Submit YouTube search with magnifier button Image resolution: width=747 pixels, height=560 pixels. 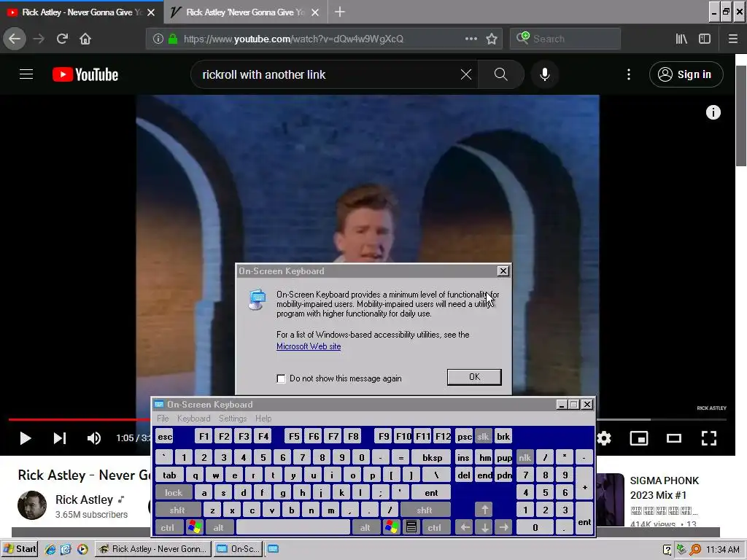click(500, 74)
